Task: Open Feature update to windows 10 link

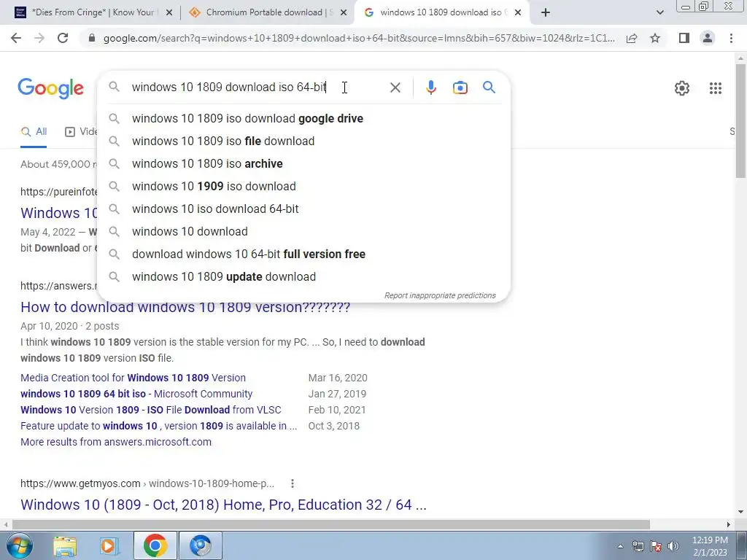Action: click(x=158, y=426)
